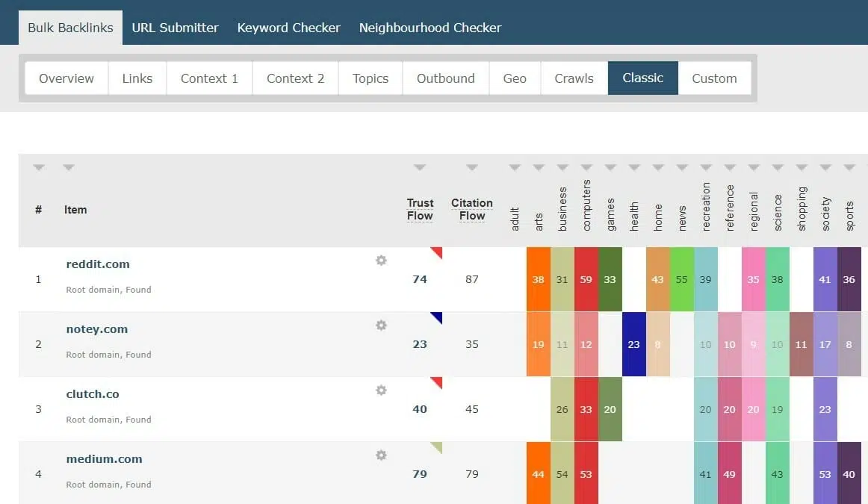Screen dimensions: 868x504
Task: Click the computers column header label
Action: tap(587, 205)
